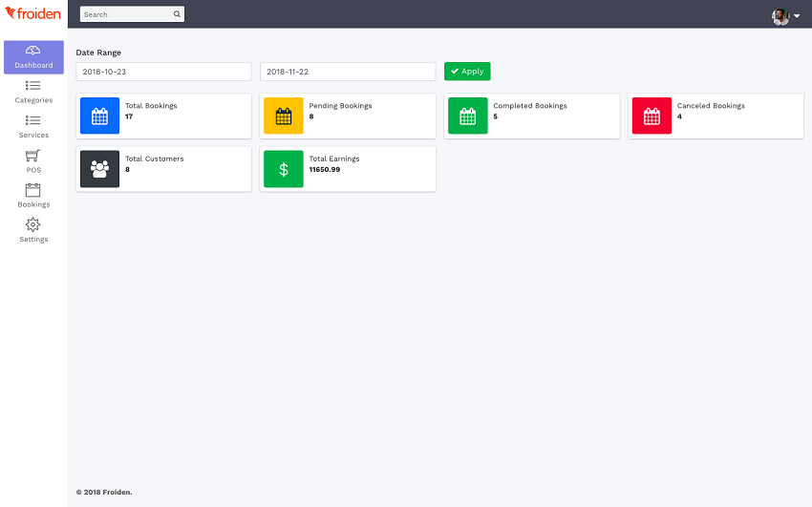
Task: Go to Categories in the sidebar
Action: (33, 93)
